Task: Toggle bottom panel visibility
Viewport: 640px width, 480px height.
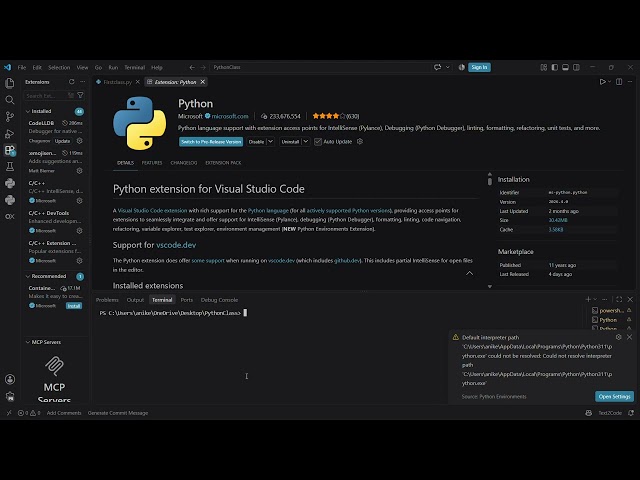Action: point(565,67)
